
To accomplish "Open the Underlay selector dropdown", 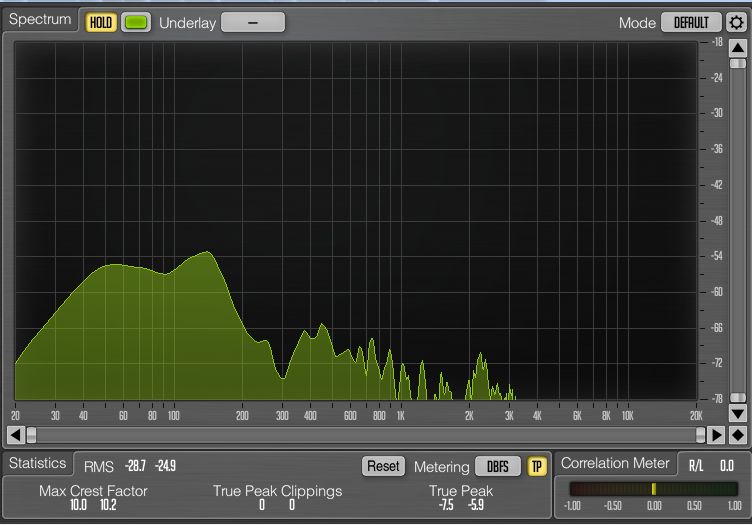I will [252, 22].
